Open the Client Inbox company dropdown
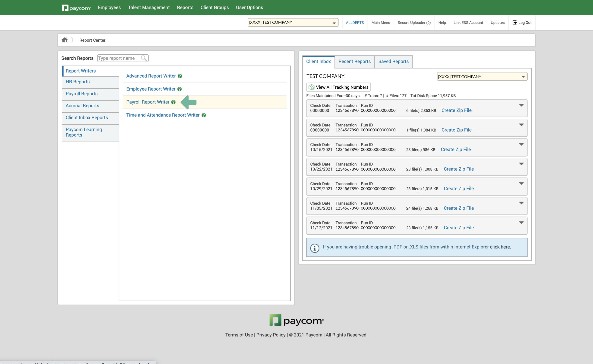This screenshot has width=593, height=364. [482, 77]
